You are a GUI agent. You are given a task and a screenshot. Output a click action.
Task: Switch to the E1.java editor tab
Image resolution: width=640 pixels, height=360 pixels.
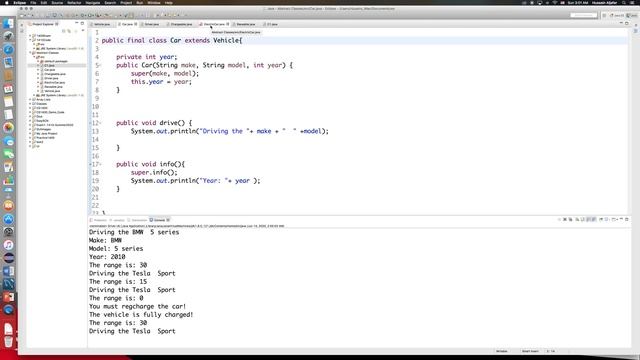tap(271, 24)
